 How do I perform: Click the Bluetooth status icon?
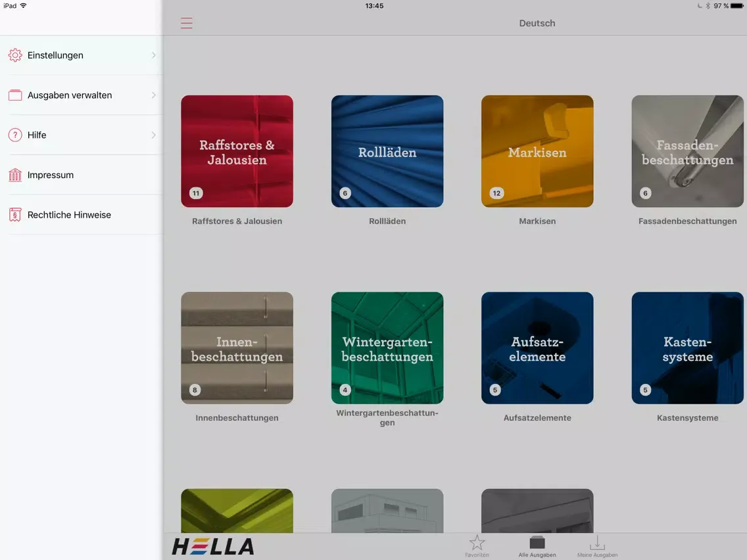708,6
